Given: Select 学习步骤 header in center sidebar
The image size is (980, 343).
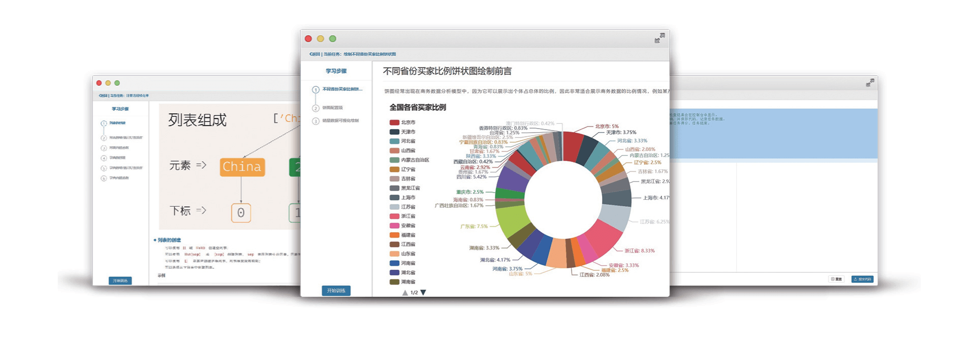Looking at the screenshot, I should click(336, 71).
